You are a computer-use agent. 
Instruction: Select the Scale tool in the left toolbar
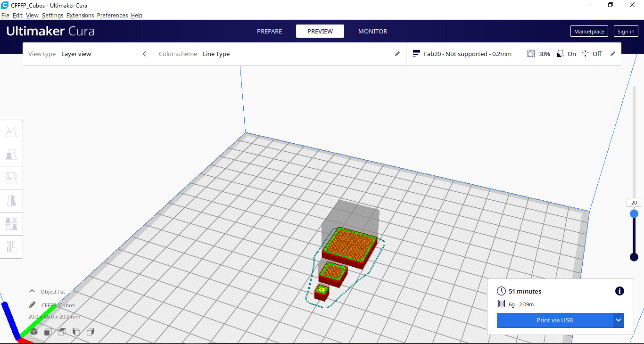click(x=11, y=155)
